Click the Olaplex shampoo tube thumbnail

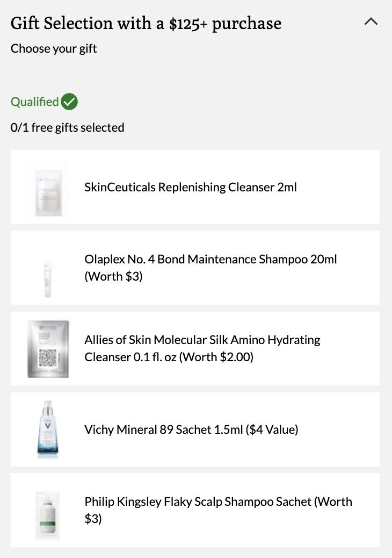coord(48,279)
